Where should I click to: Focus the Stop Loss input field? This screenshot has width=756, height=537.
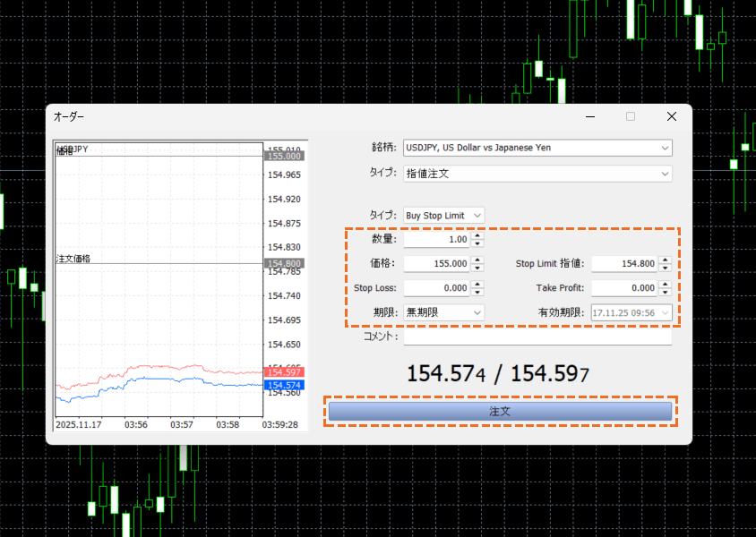pyautogui.click(x=436, y=288)
